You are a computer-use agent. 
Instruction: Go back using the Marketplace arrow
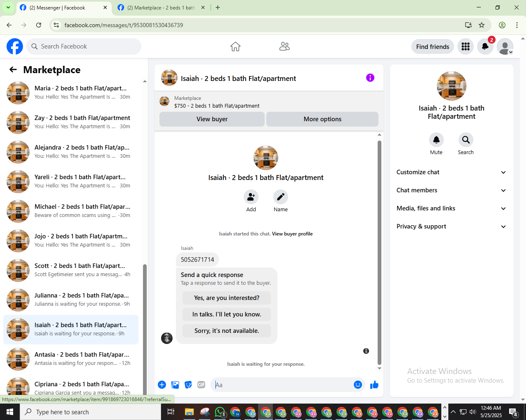tap(13, 69)
